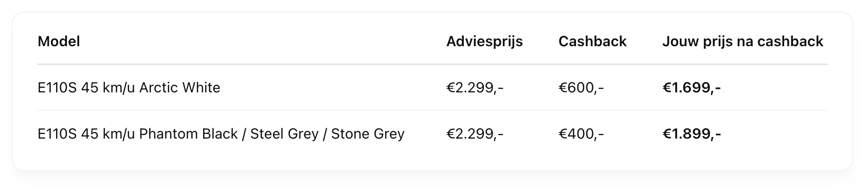Click the E110S text in the second row
Image resolution: width=868 pixels, height=193 pixels.
57,134
